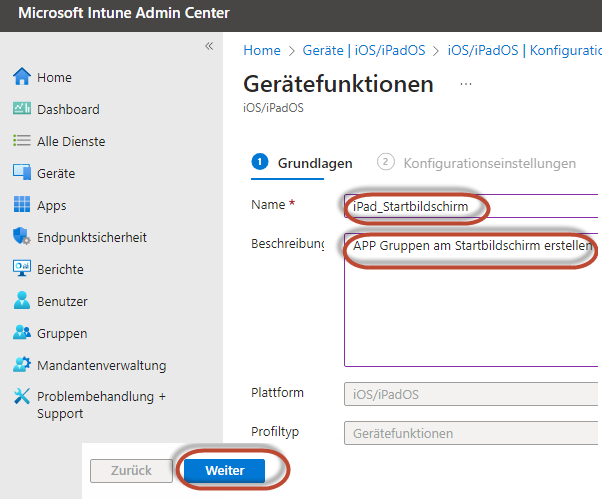
Task: Collapse the sidebar with double chevron
Action: [x=209, y=46]
